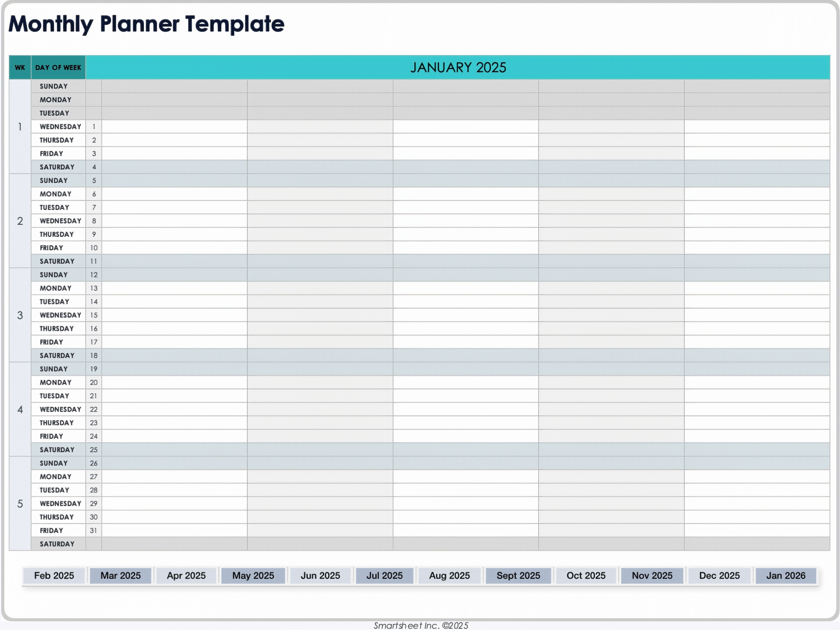Switch to the Mar 2025 tab

pos(120,575)
